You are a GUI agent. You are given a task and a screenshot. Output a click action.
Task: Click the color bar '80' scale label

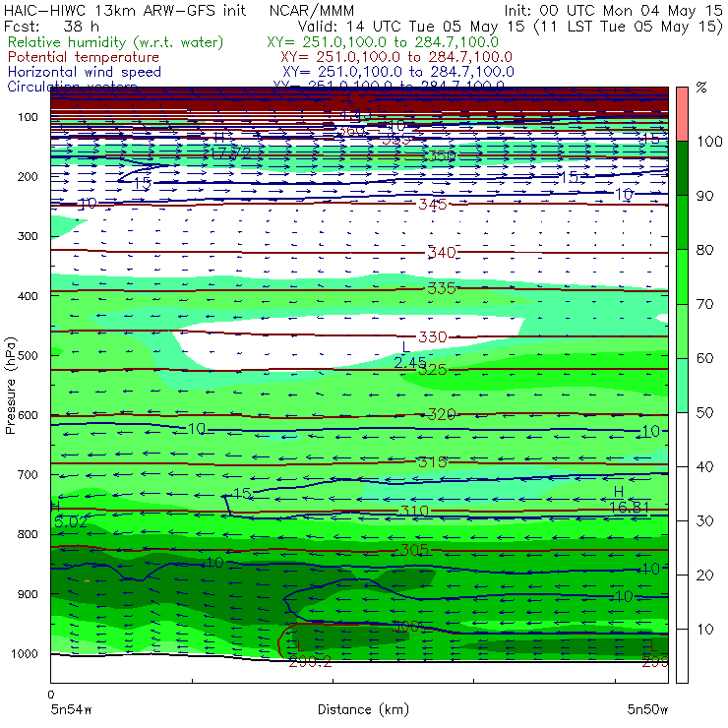click(x=705, y=250)
